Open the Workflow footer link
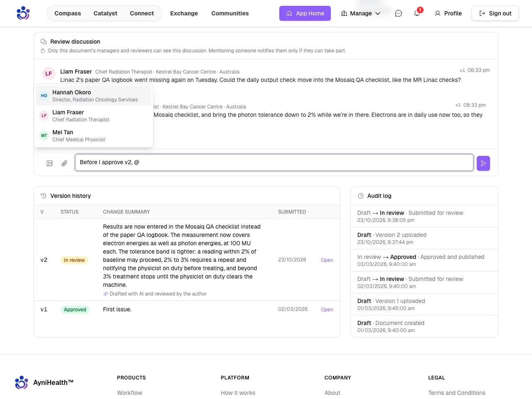The height and width of the screenshot is (399, 532). click(x=130, y=393)
